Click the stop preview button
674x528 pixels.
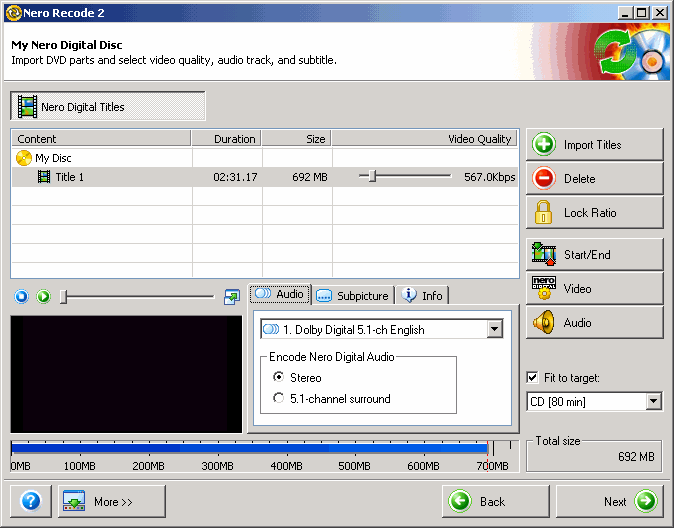pos(24,296)
